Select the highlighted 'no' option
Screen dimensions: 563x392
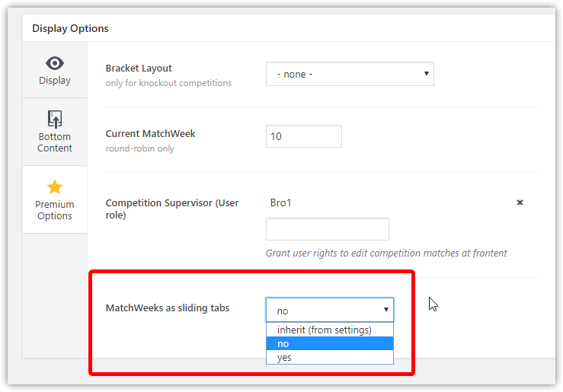pyautogui.click(x=330, y=343)
